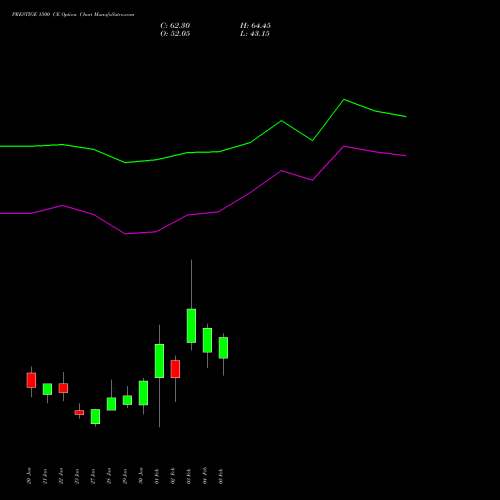Click the 27 Jan date label
The width and height of the screenshot is (500, 500).
pyautogui.click(x=93, y=476)
